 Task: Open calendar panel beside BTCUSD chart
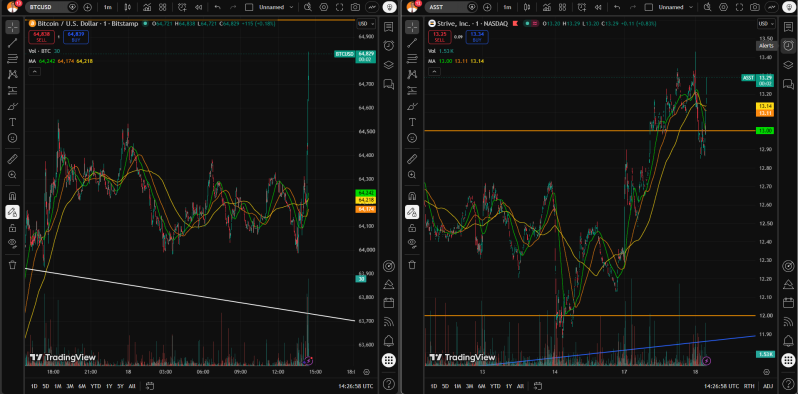coord(389,302)
